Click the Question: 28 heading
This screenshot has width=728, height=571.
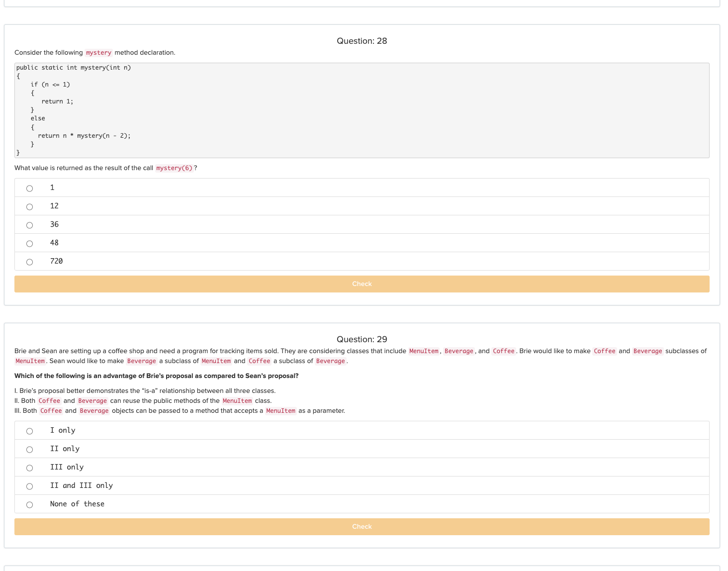pyautogui.click(x=362, y=41)
